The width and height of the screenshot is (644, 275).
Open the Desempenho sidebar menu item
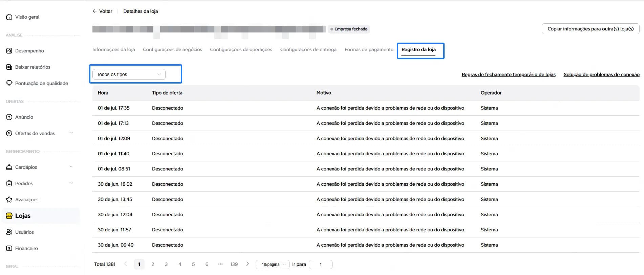point(41,51)
